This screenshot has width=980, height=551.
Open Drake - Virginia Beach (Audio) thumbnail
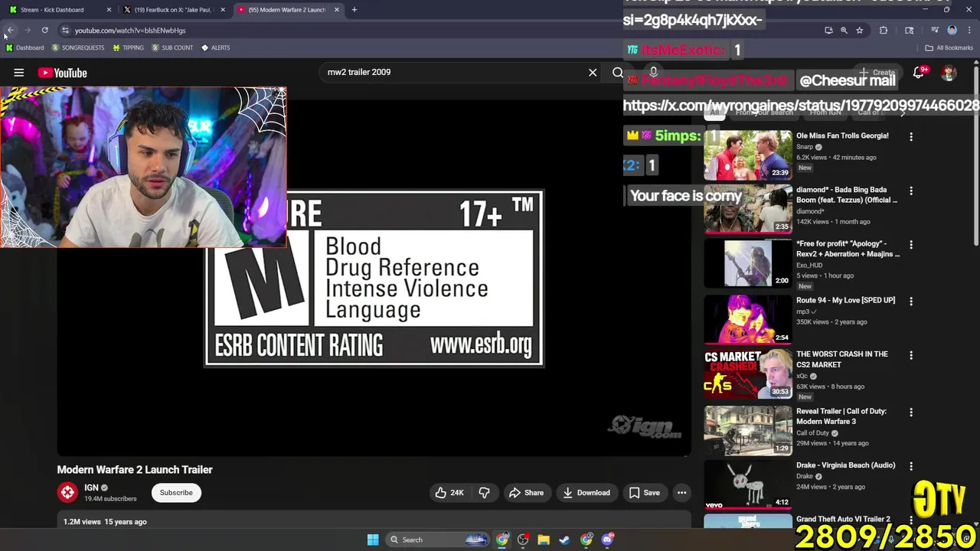pos(748,485)
